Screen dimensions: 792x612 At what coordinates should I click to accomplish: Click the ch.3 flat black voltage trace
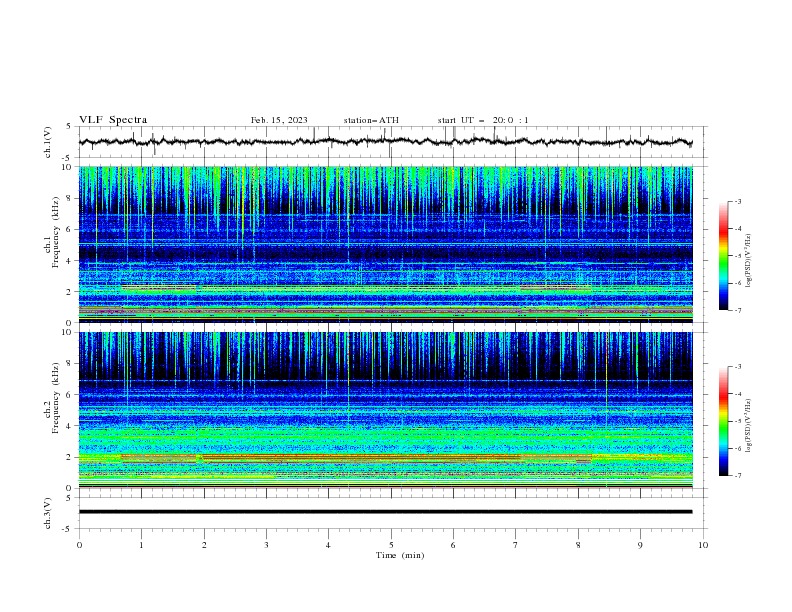click(385, 512)
